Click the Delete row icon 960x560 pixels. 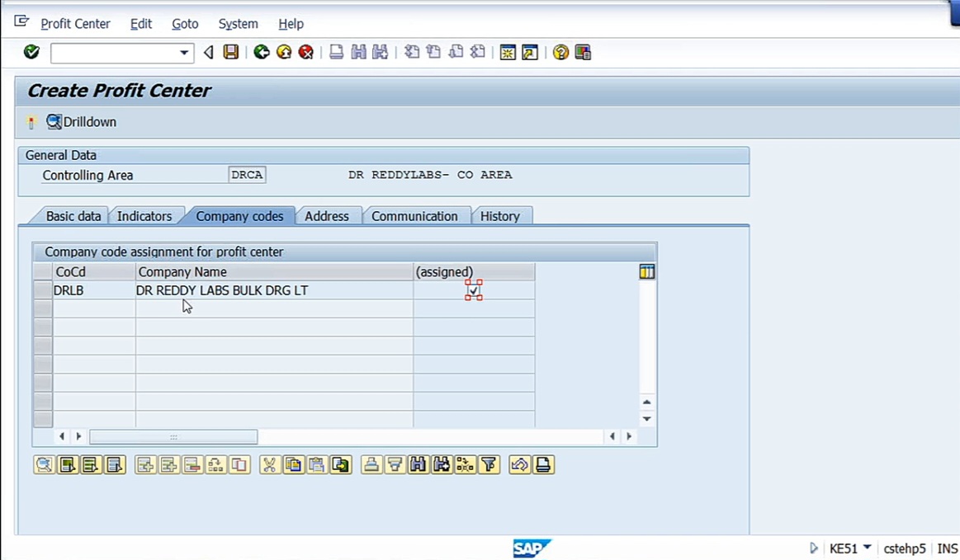click(192, 465)
